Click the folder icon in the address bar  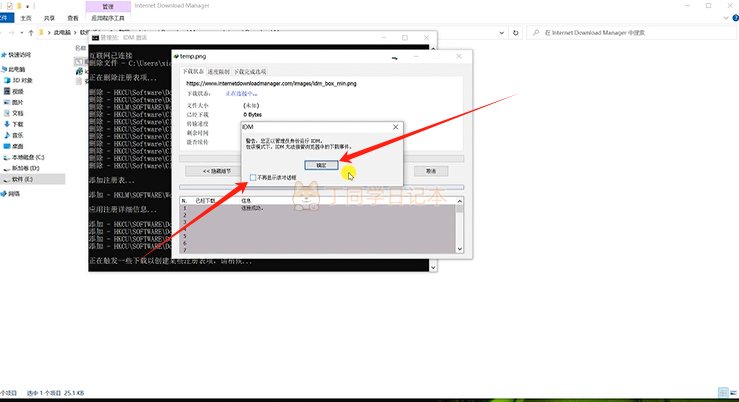pyautogui.click(x=41, y=33)
